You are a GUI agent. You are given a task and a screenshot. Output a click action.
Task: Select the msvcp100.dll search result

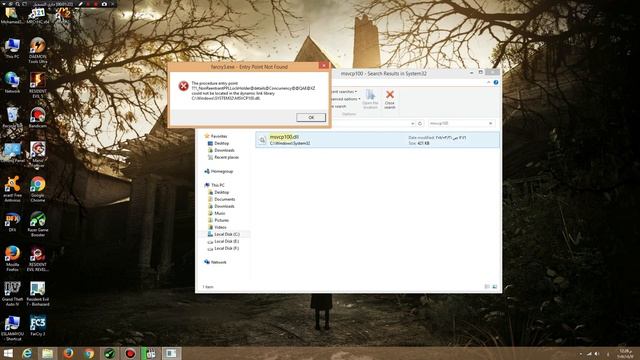(377, 140)
